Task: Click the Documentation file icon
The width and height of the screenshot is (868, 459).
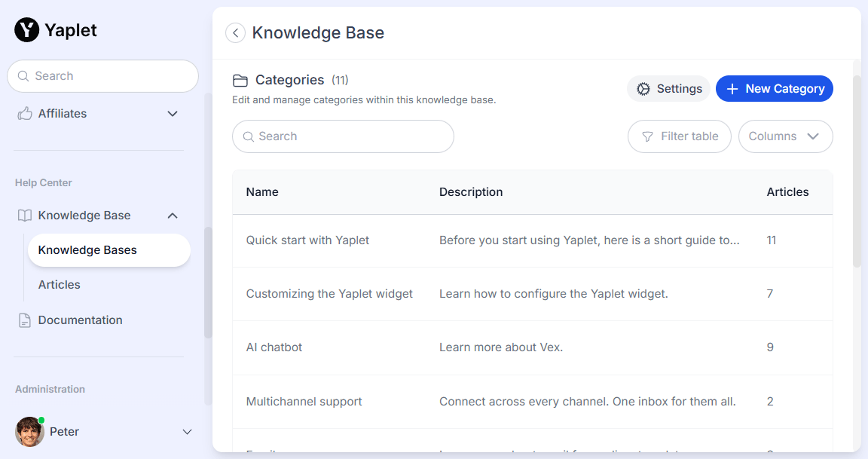Action: click(25, 320)
